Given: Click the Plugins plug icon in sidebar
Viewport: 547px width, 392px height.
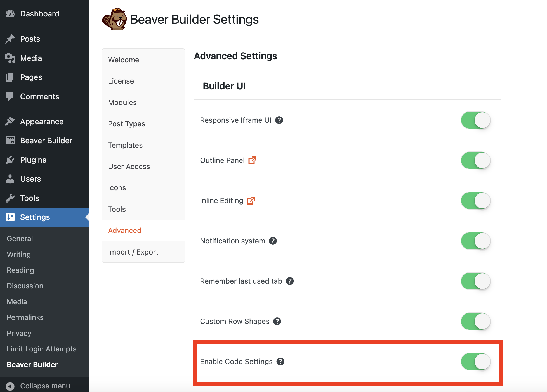Looking at the screenshot, I should tap(10, 160).
